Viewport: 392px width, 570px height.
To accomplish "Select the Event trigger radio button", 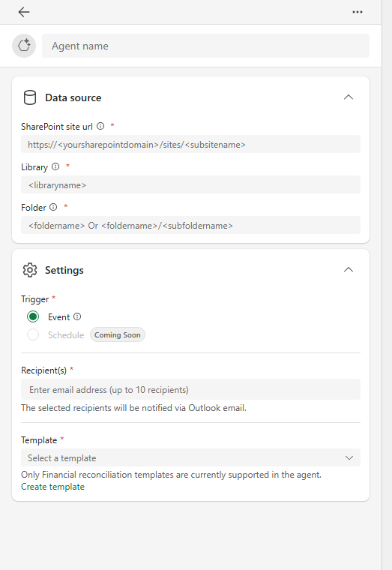I will tap(33, 316).
